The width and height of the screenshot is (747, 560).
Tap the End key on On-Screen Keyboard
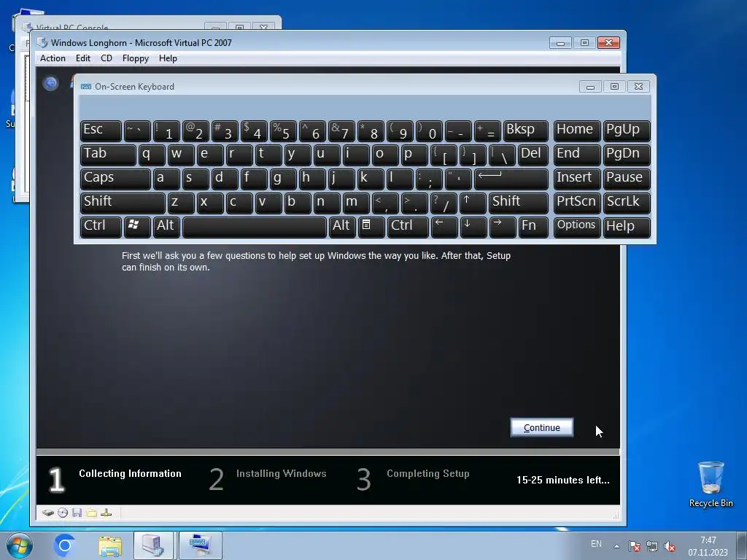coord(576,155)
